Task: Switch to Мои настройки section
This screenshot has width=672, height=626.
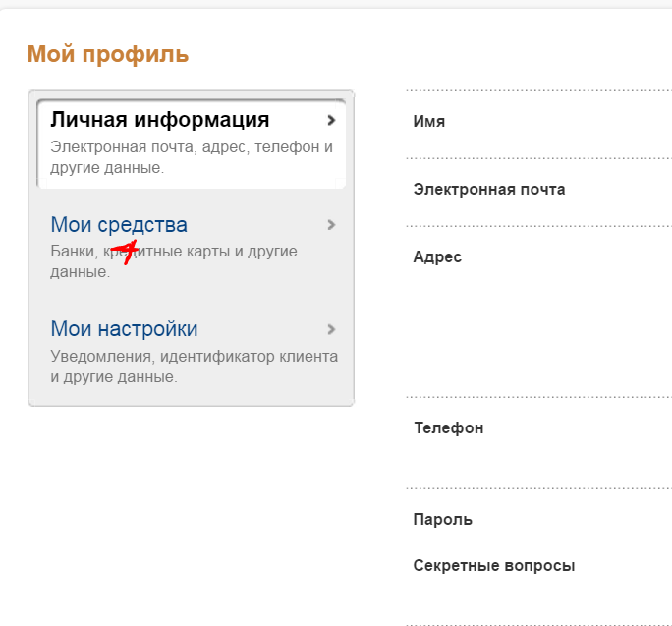Action: (124, 329)
